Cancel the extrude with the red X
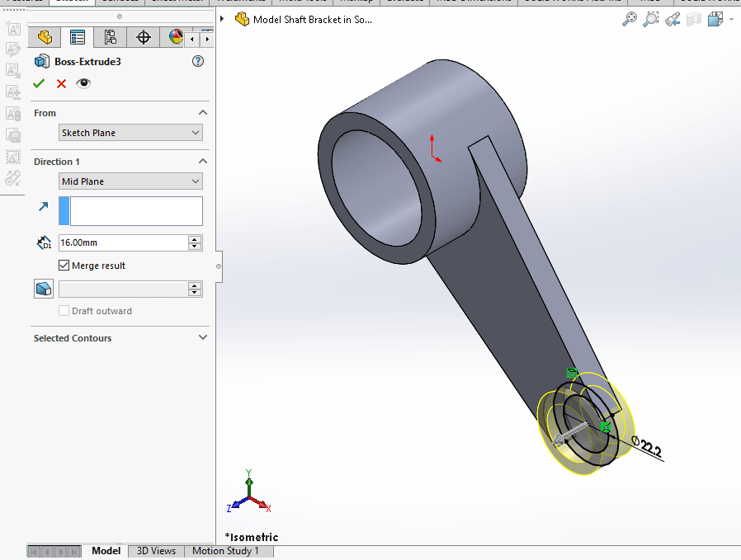741x560 pixels. 60,83
